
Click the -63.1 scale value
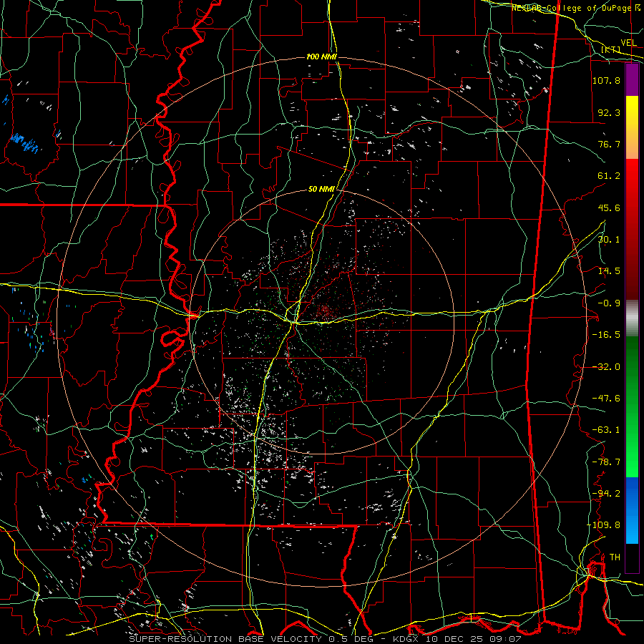606,430
